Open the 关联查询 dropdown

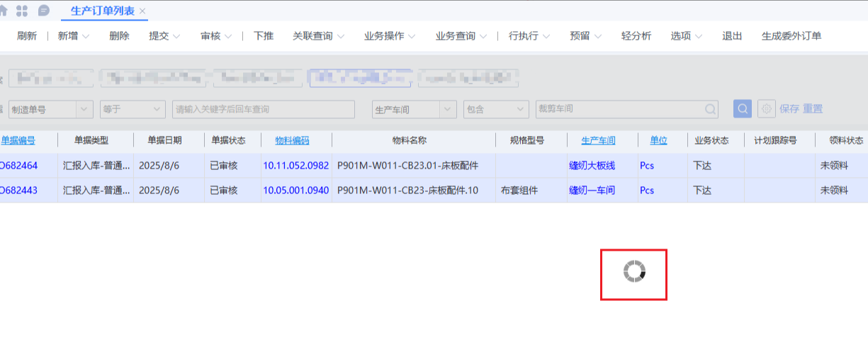coord(319,36)
